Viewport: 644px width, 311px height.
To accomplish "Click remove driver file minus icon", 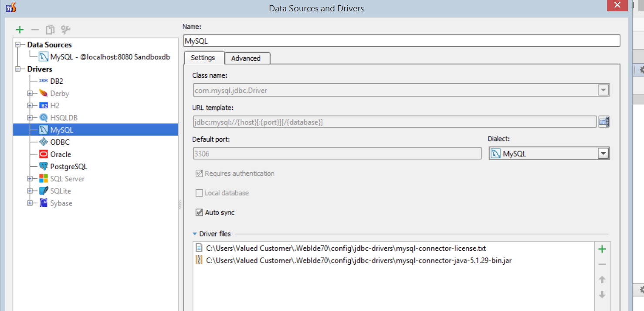I will [602, 264].
